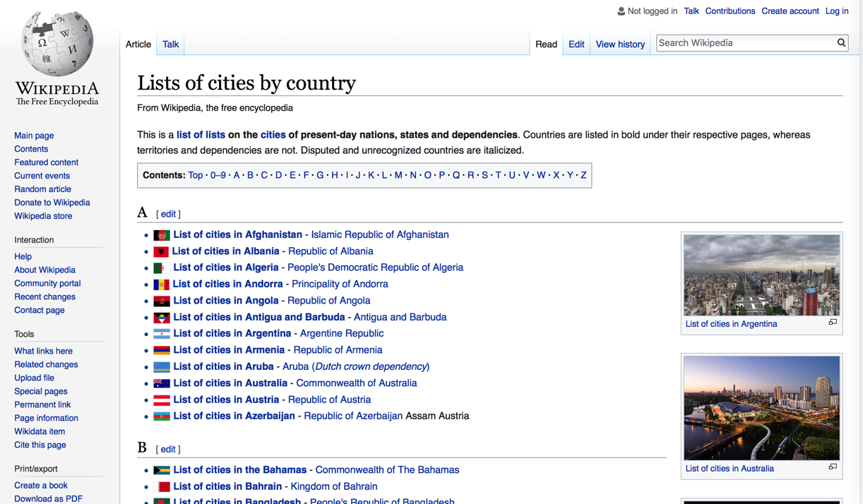Edit section B via edit link
Screen dimensions: 863x504
[168, 449]
